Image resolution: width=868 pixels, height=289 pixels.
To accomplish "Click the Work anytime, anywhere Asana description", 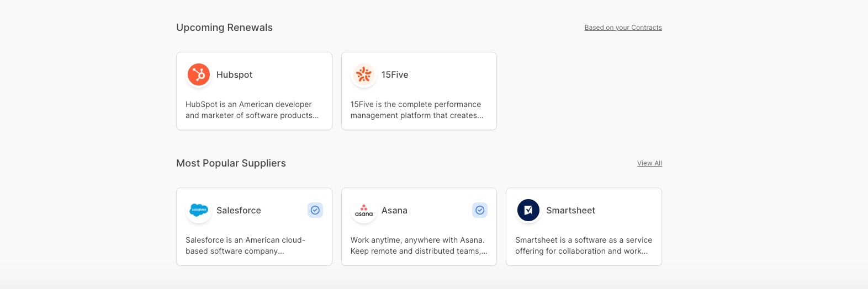I will [x=419, y=245].
